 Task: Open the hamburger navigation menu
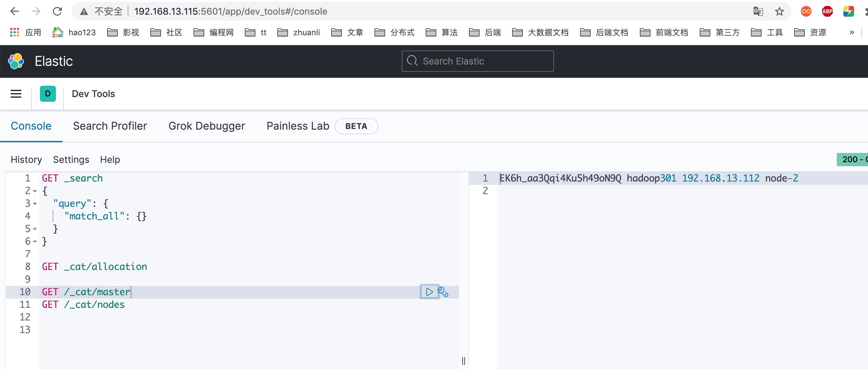click(16, 94)
